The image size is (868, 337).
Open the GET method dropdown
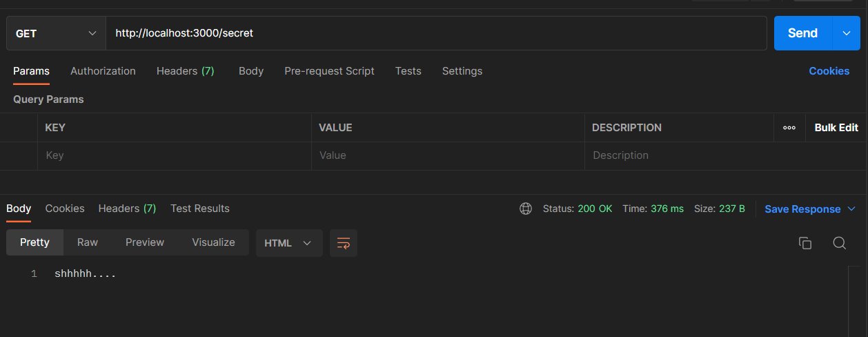56,33
